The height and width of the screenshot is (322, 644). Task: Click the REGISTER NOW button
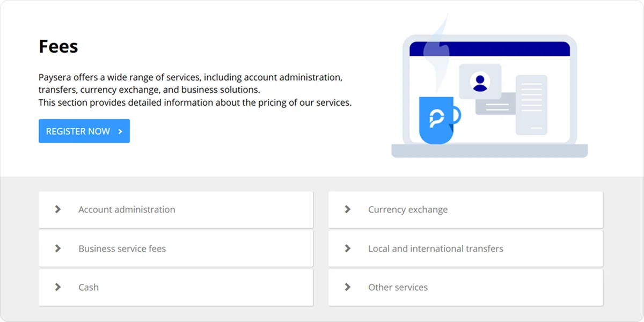tap(84, 131)
